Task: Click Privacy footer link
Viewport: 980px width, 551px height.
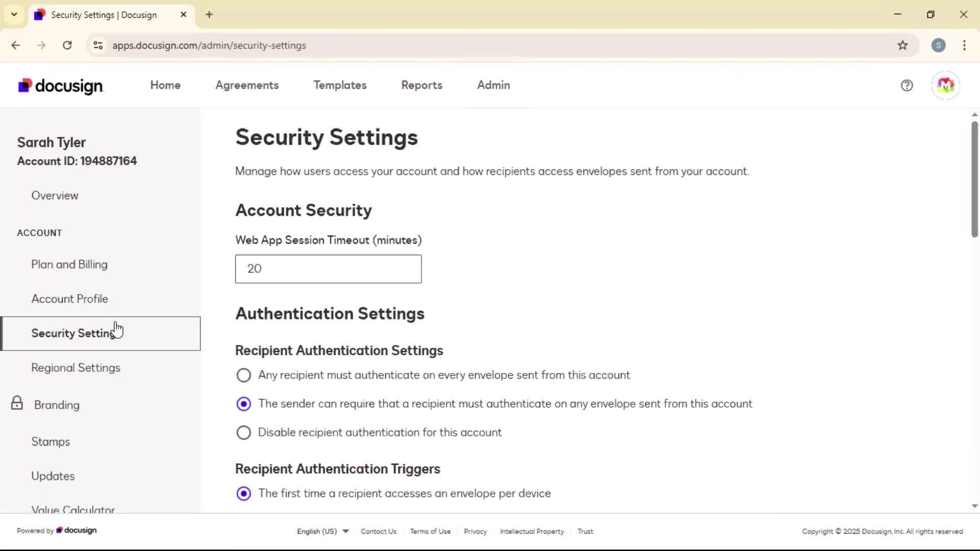Action: point(475,531)
